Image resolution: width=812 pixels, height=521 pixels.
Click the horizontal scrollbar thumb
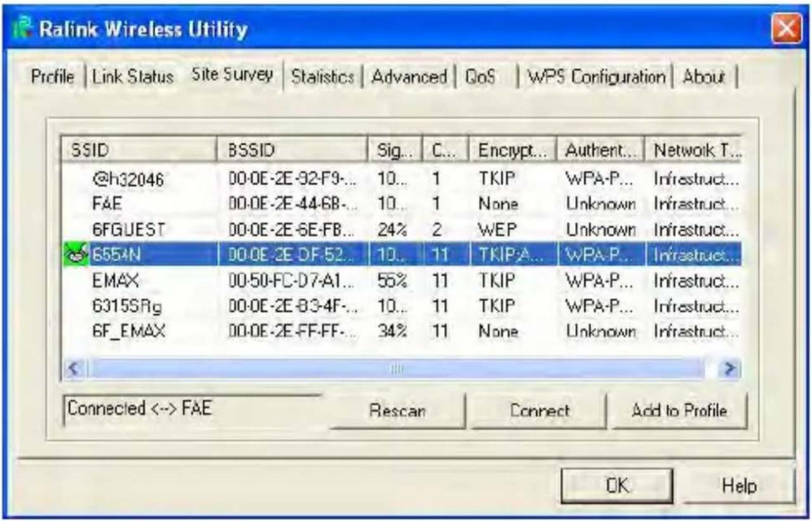pos(395,369)
